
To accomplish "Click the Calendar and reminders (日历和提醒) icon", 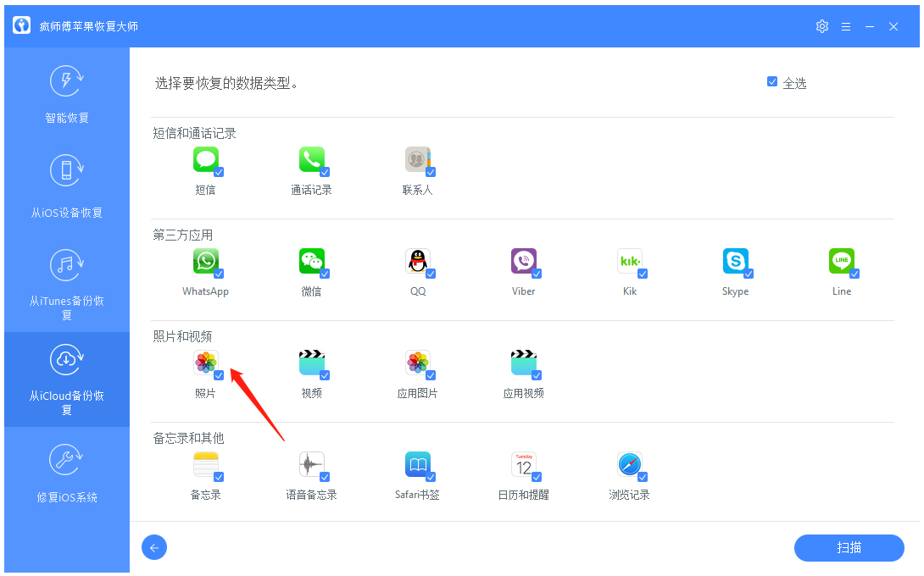I will [x=524, y=465].
